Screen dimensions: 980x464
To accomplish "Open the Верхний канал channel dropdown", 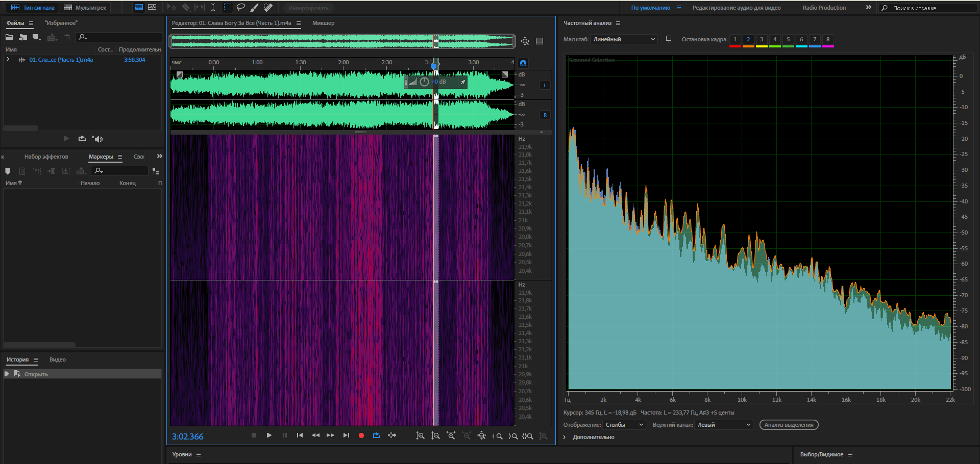I will 724,425.
